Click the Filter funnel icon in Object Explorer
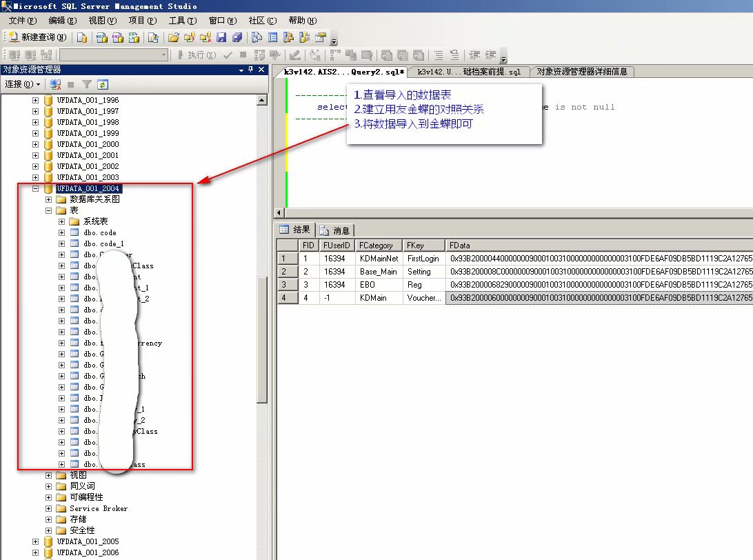 pos(87,84)
